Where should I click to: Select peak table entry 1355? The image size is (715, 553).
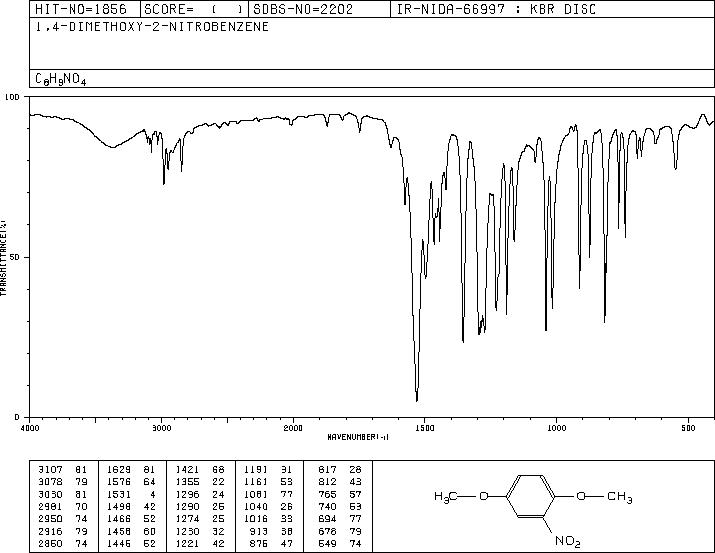click(x=188, y=482)
